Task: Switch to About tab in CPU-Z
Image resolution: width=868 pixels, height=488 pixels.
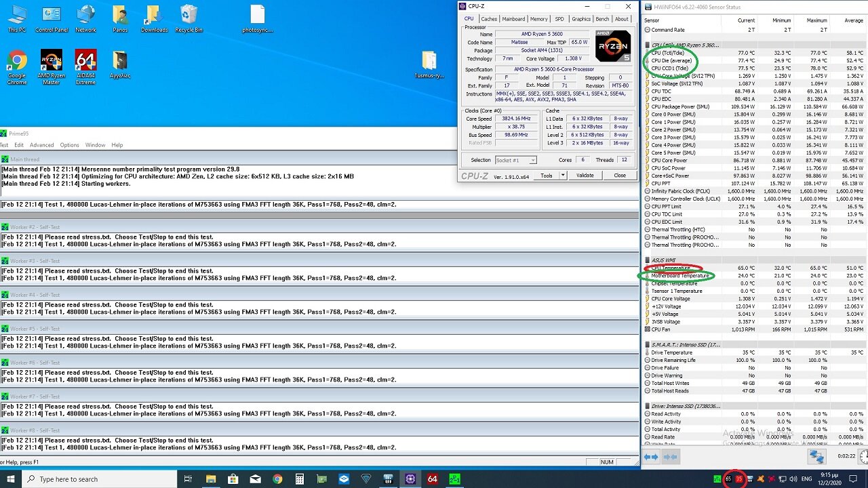Action: click(x=622, y=19)
